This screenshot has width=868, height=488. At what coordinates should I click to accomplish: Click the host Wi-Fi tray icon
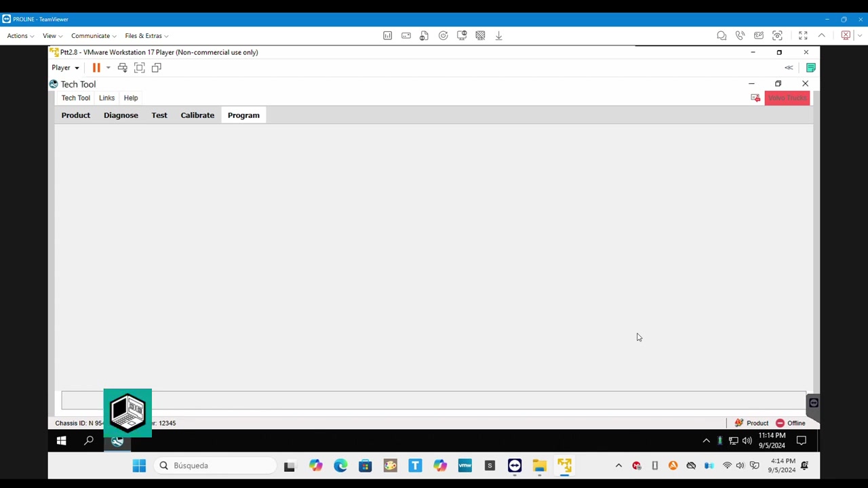click(x=727, y=466)
